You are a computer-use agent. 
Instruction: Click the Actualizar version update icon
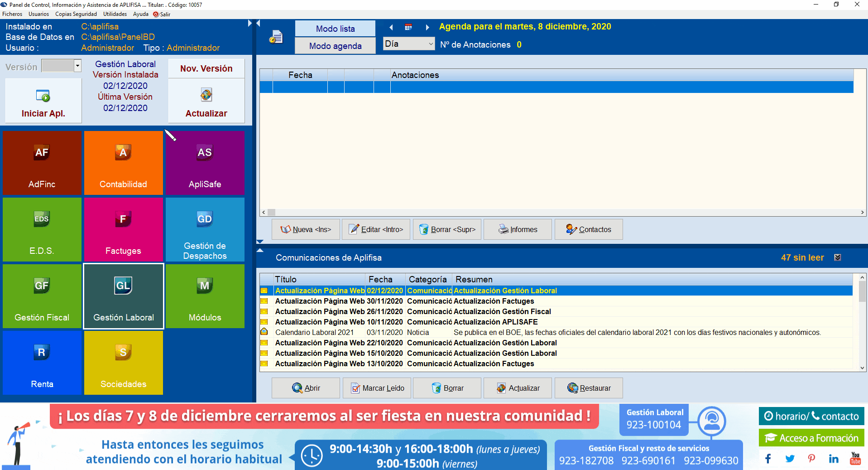pos(206,95)
